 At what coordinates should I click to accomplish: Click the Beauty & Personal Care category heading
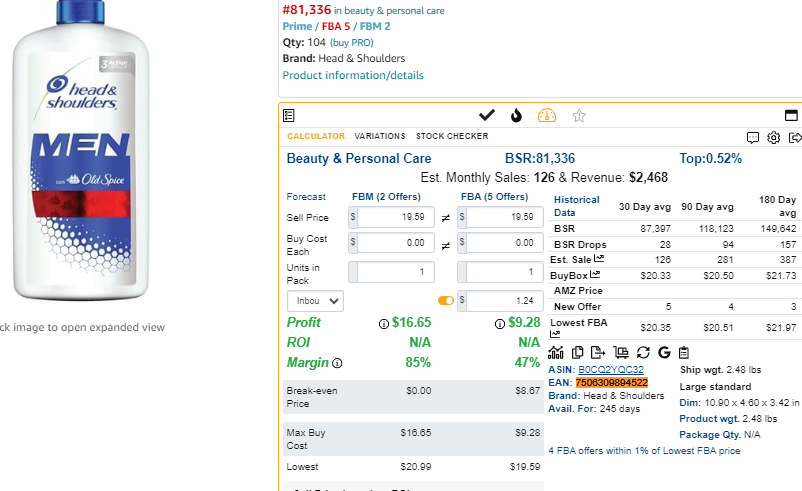(359, 159)
